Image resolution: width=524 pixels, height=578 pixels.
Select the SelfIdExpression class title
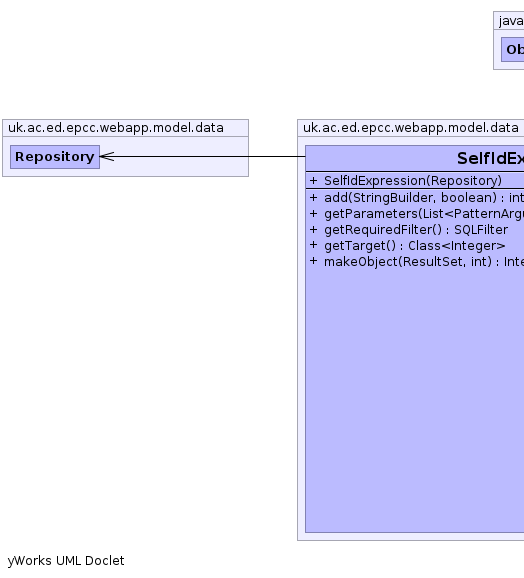click(490, 159)
